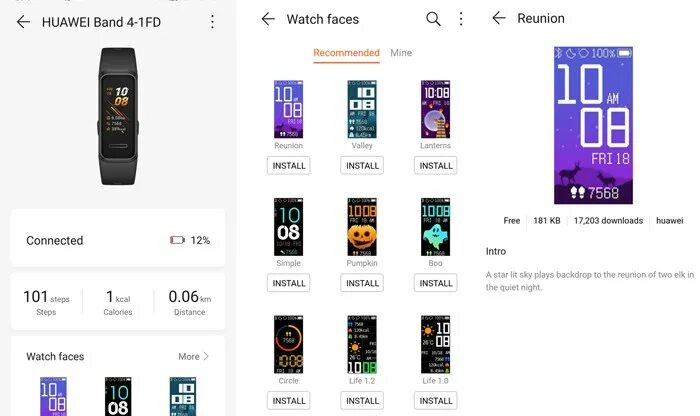The height and width of the screenshot is (416, 700).
Task: Open the Lanterns watch face thumbnail
Action: (435, 109)
